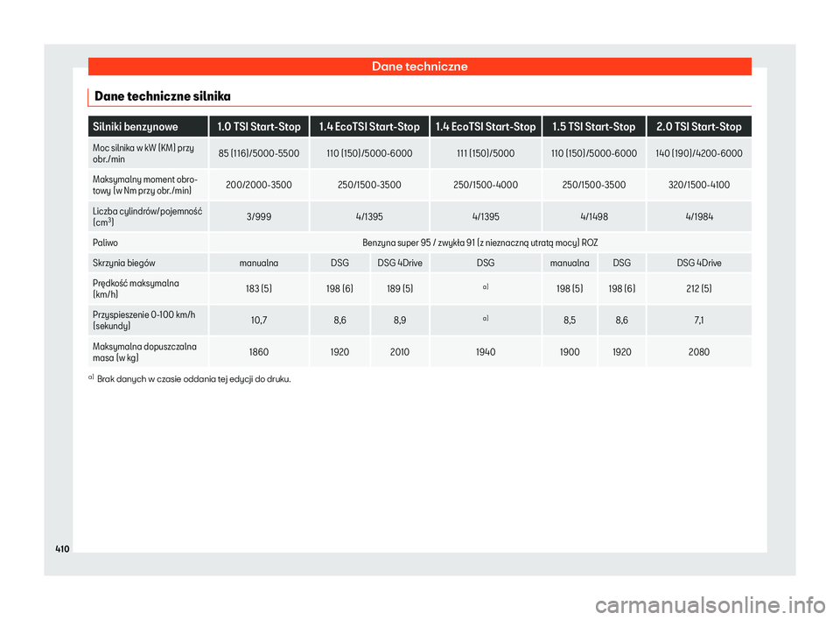Click the mass value '2010'

pyautogui.click(x=400, y=352)
